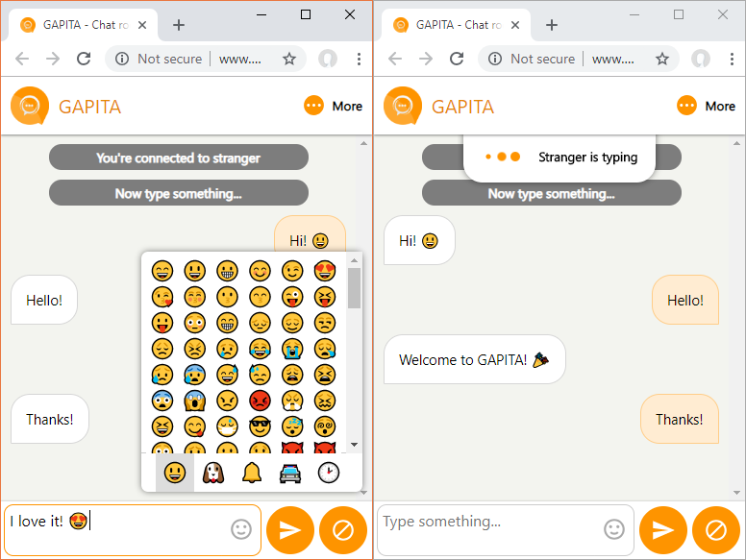This screenshot has width=746, height=560.
Task: Click the emoji picker scroll down arrow
Action: (x=354, y=445)
